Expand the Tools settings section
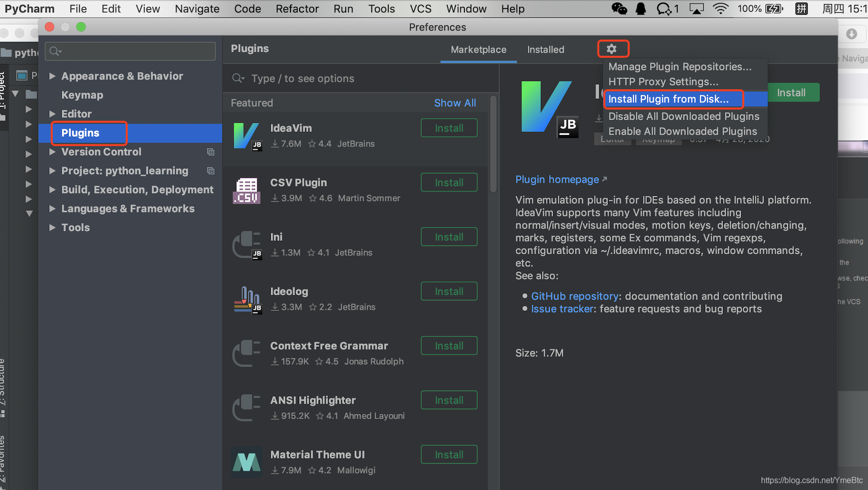 point(52,228)
